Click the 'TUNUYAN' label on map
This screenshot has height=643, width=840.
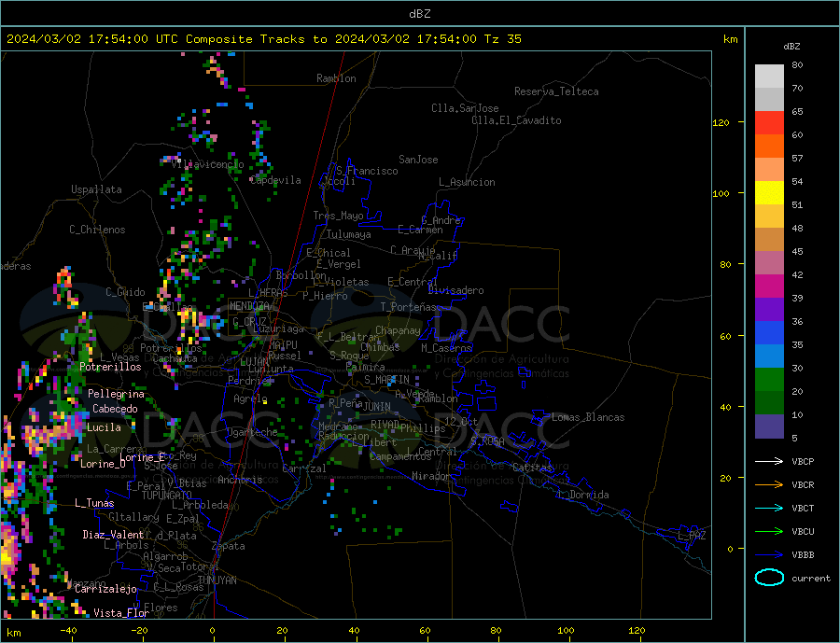pos(217,580)
